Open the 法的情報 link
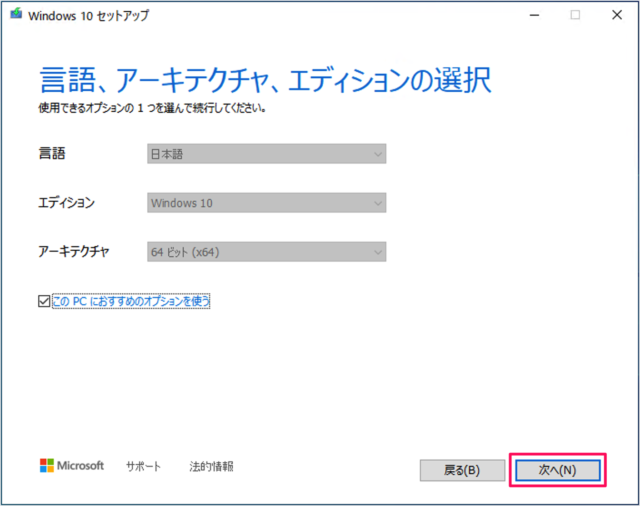The image size is (640, 506). click(x=211, y=467)
